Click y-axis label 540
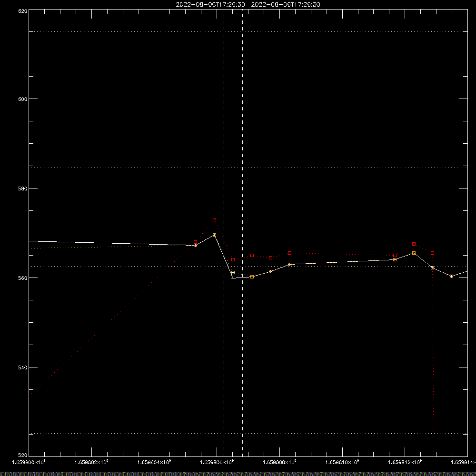Viewport: 476px width, 476px height. tap(23, 367)
